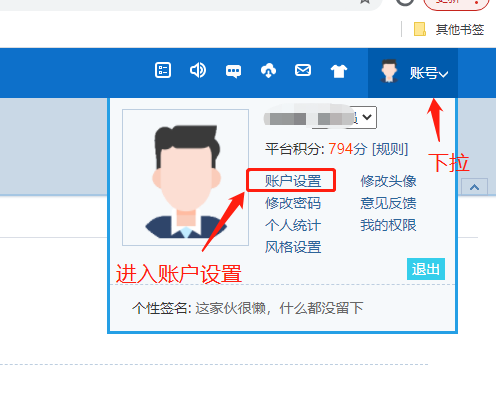The height and width of the screenshot is (401, 496).
Task: Click the cloud download icon
Action: coord(268,70)
